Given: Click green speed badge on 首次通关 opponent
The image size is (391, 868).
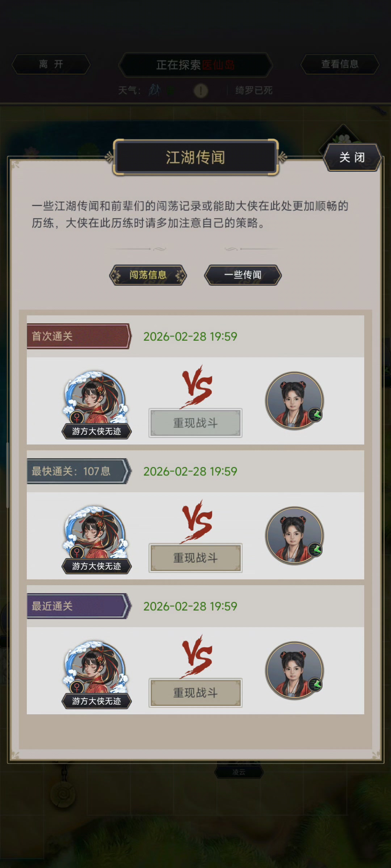Looking at the screenshot, I should coord(316,414).
